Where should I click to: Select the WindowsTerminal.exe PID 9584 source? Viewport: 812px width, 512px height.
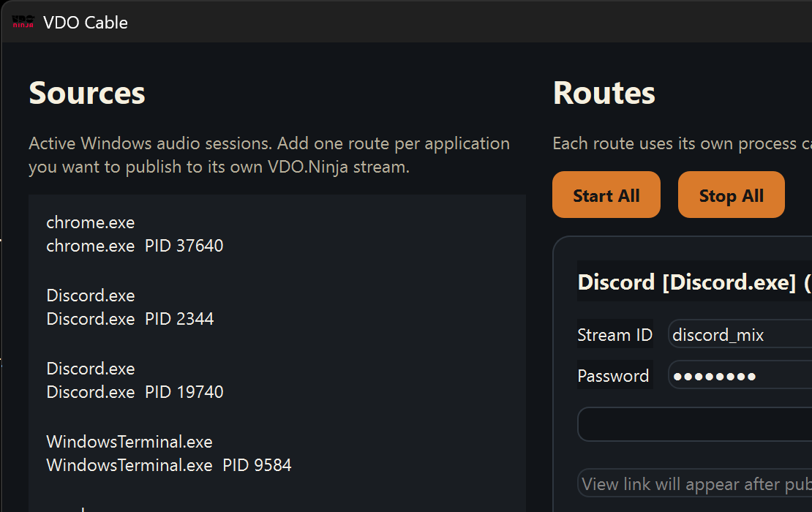point(168,453)
